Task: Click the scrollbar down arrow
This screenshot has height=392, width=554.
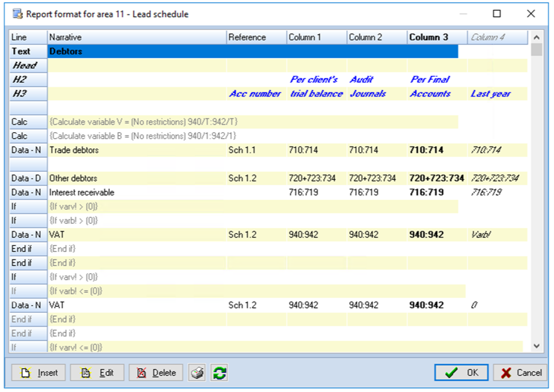Action: (x=537, y=346)
